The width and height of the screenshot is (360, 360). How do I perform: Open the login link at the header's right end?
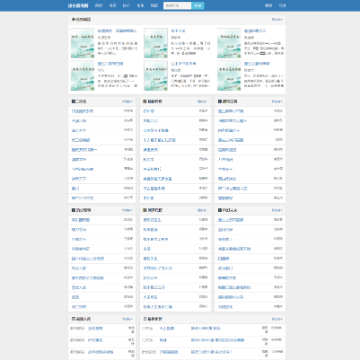pos(268,6)
